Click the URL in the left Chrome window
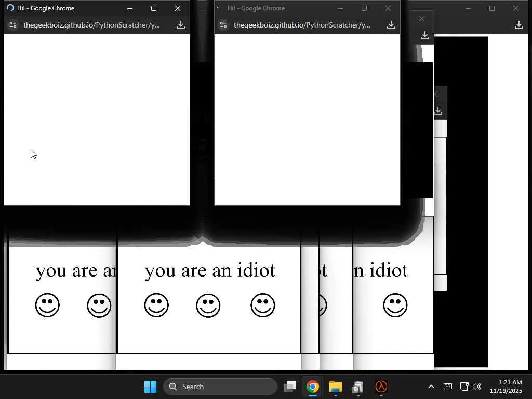Image resolution: width=532 pixels, height=399 pixels. click(91, 25)
